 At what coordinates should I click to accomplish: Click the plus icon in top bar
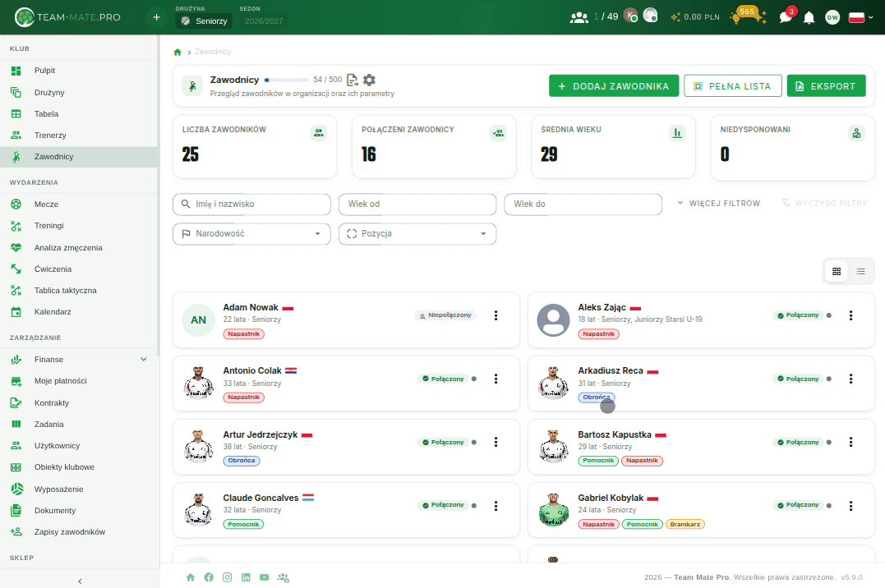tap(156, 17)
